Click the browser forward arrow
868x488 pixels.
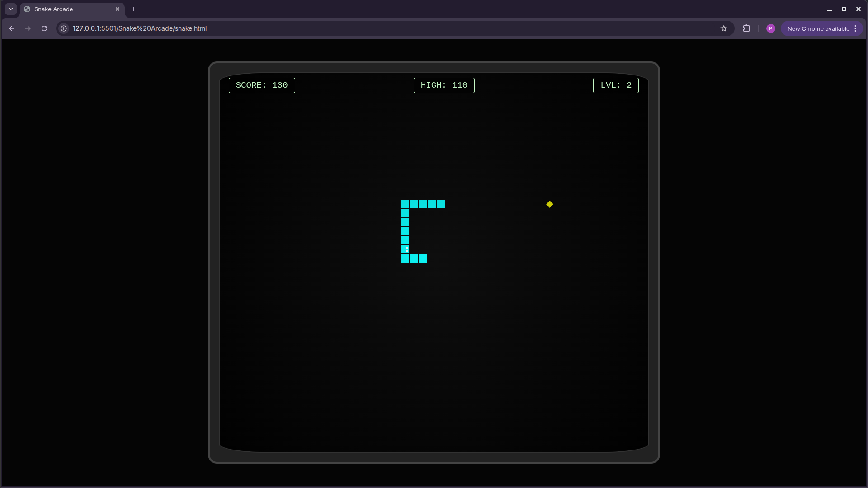[x=28, y=28]
